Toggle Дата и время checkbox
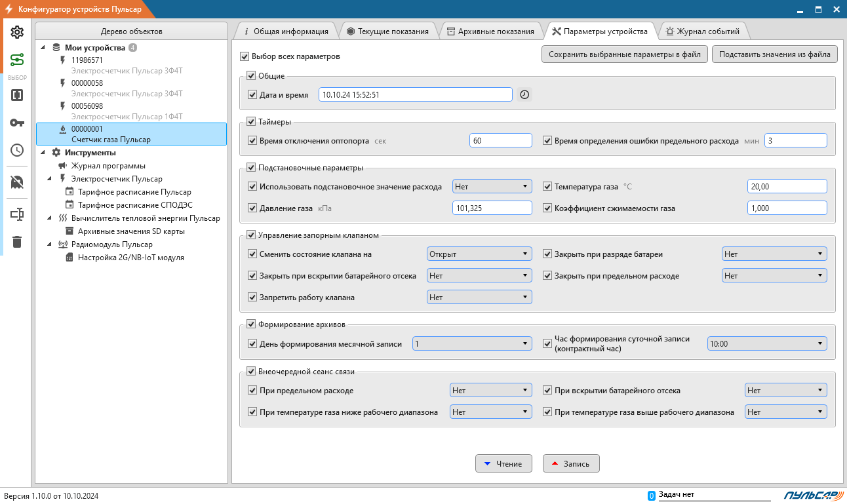This screenshot has height=504, width=847. 252,95
